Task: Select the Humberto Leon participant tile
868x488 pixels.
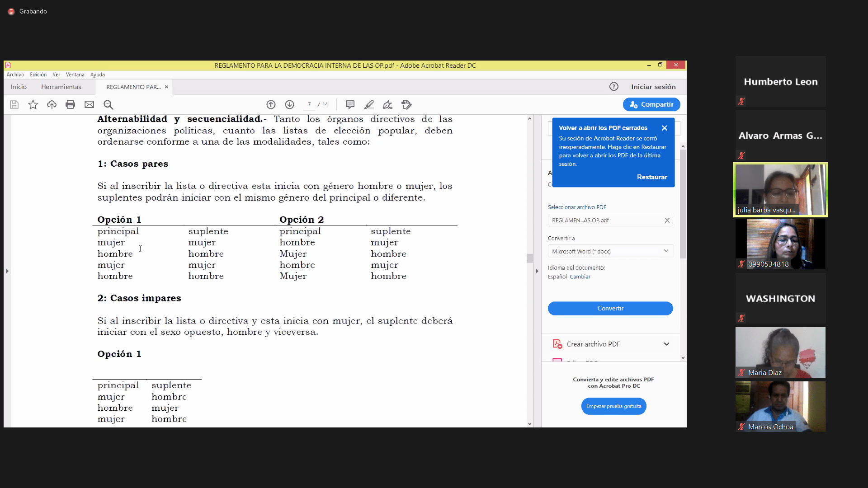Action: click(780, 81)
